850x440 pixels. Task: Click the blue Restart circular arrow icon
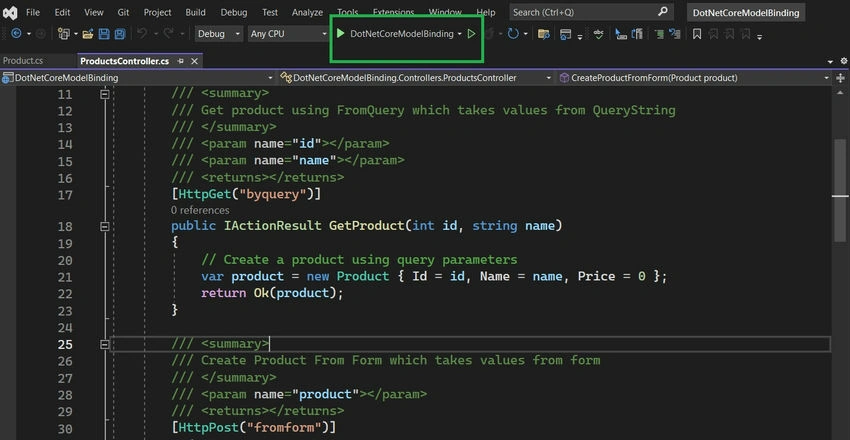512,34
